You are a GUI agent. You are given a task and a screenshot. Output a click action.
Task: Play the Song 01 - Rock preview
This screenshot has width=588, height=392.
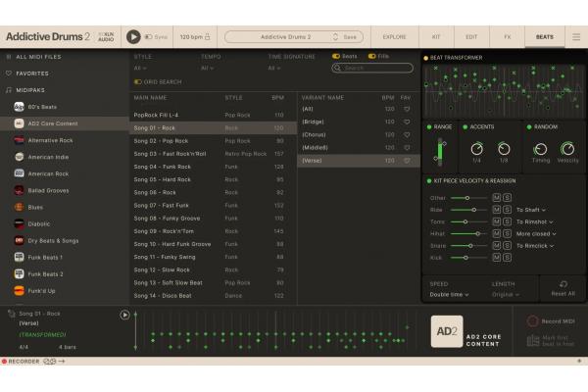click(x=124, y=315)
